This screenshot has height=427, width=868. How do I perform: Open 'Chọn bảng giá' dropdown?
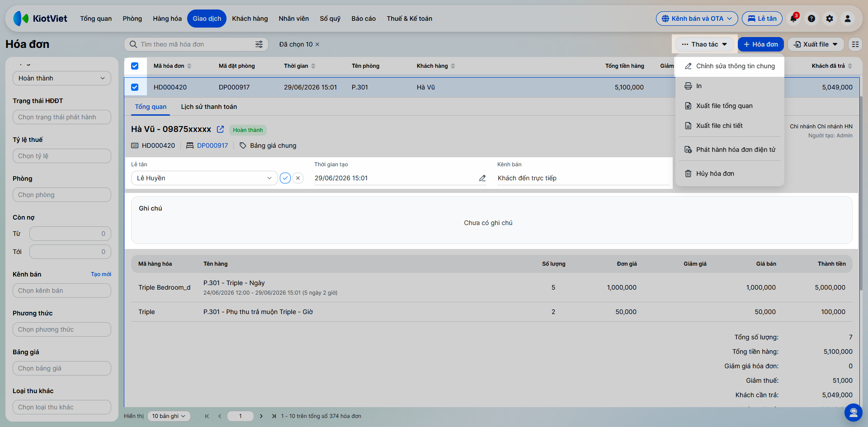(62, 368)
